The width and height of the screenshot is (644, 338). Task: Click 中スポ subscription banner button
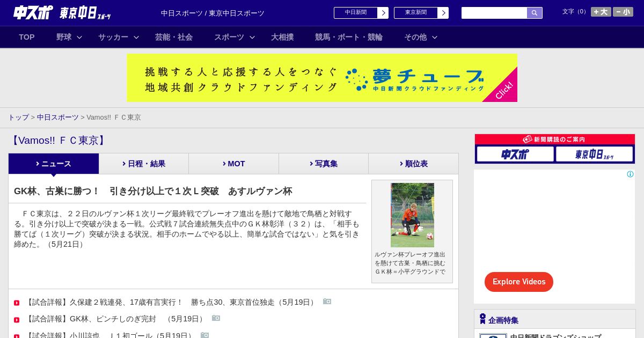click(515, 154)
